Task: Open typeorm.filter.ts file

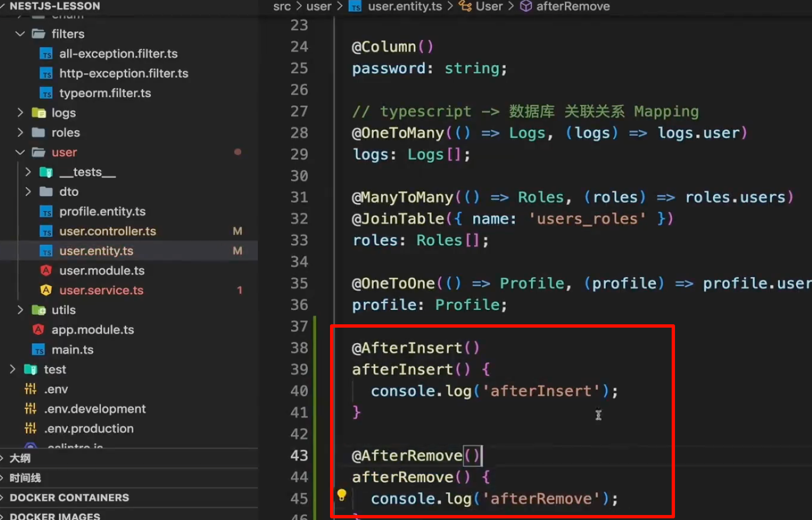Action: (105, 93)
